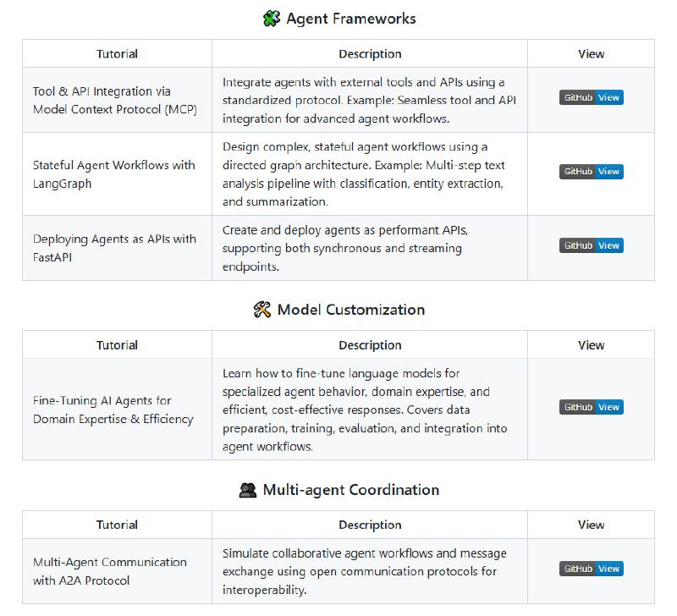Open the GitHub View badge for the FastAPI tutorial
This screenshot has height=616, width=677.
(591, 245)
